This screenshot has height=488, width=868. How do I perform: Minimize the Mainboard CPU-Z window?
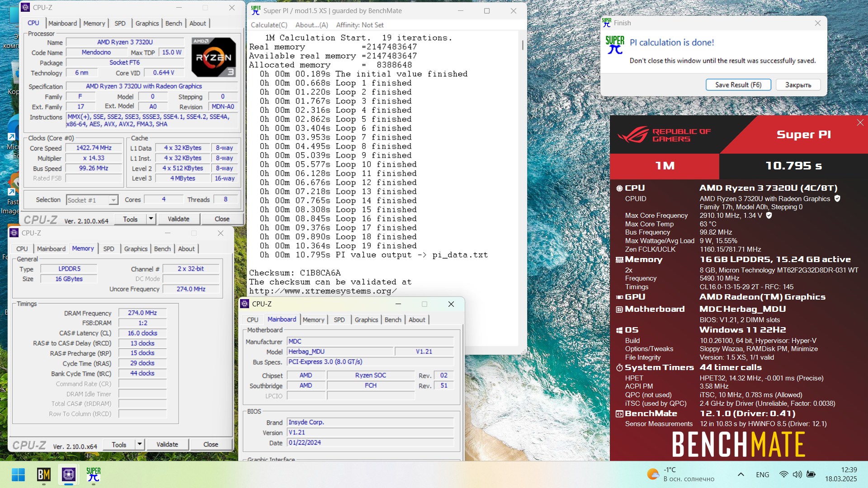coord(398,304)
